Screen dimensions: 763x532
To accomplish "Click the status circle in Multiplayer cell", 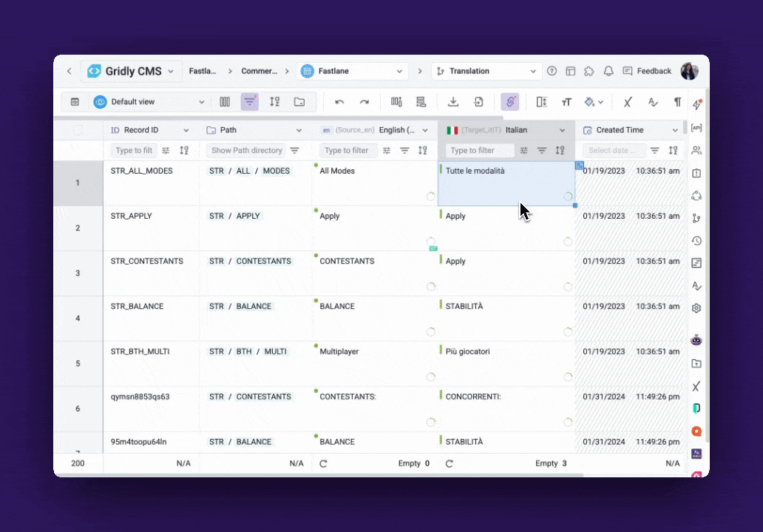I will coord(430,377).
